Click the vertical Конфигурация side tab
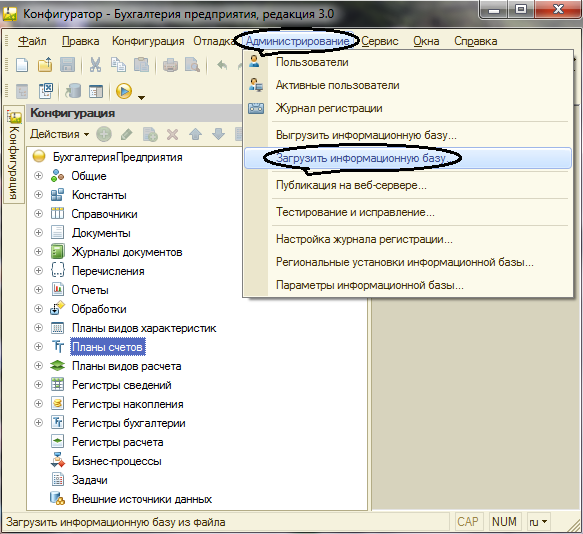The height and width of the screenshot is (534, 583). pyautogui.click(x=14, y=155)
